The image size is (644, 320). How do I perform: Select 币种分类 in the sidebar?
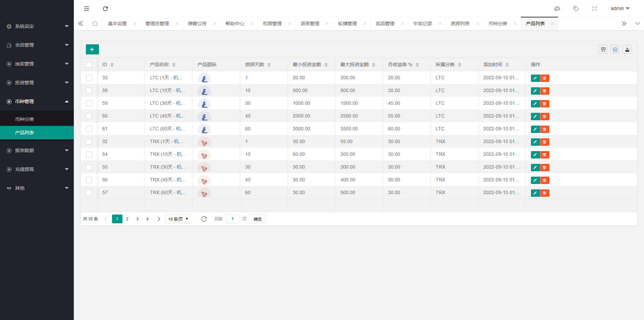click(25, 119)
